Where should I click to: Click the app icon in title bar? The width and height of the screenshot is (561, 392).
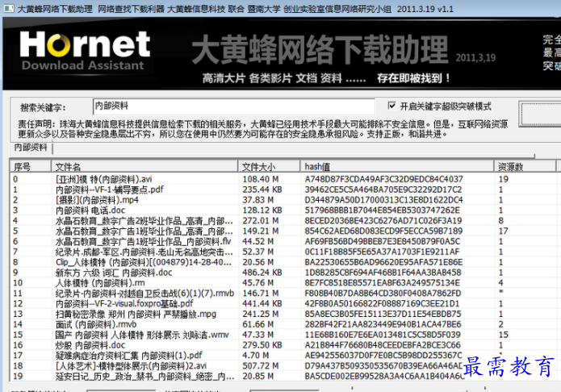coord(8,8)
